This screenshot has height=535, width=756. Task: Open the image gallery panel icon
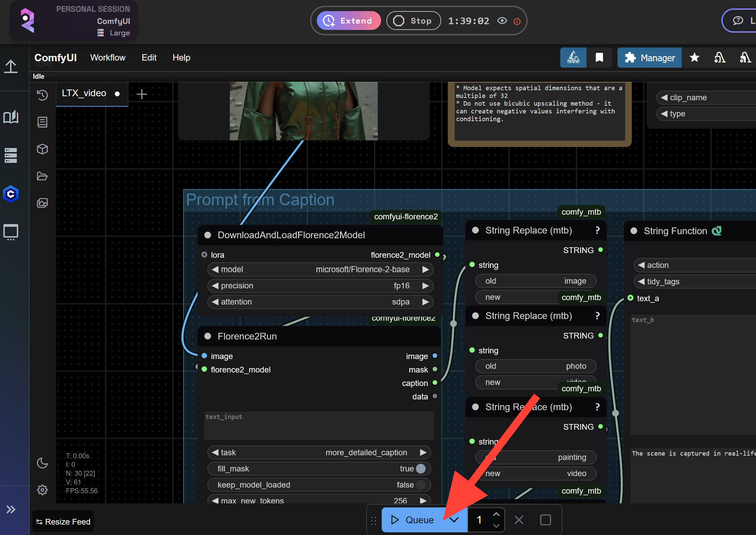[42, 203]
